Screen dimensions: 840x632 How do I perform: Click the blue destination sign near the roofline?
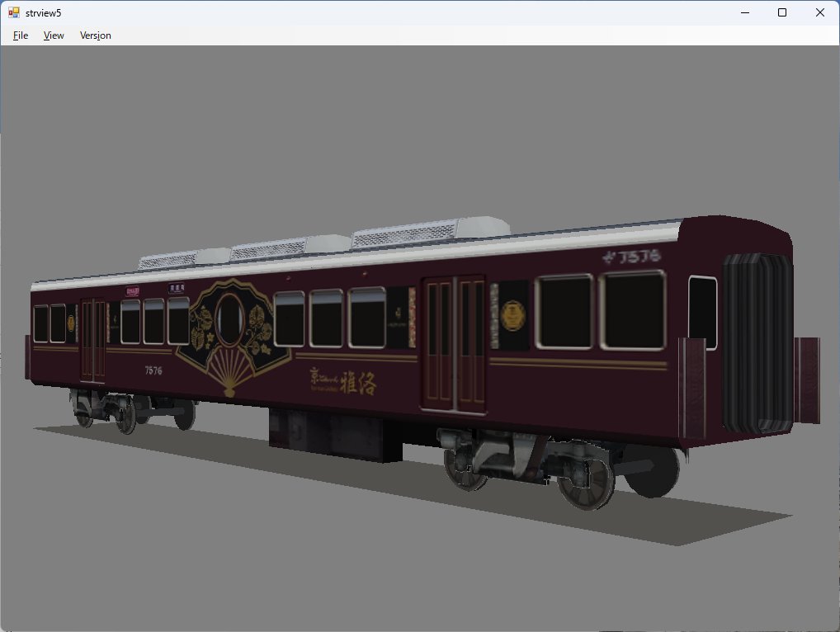point(176,289)
